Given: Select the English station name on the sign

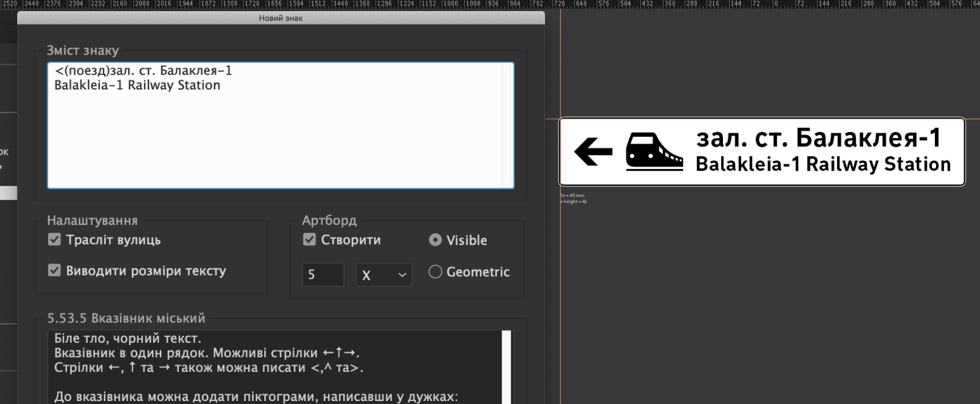Looking at the screenshot, I should pyautogui.click(x=823, y=165).
